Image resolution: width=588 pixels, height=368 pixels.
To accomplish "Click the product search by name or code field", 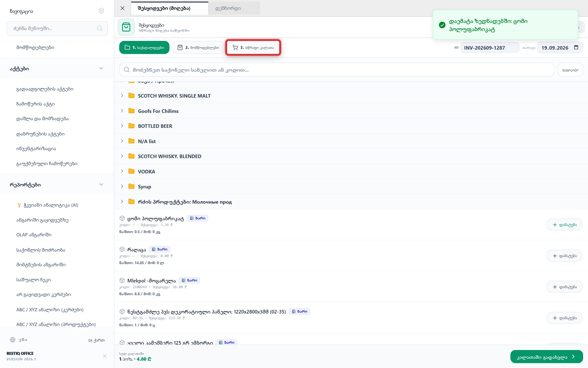I will pyautogui.click(x=337, y=70).
